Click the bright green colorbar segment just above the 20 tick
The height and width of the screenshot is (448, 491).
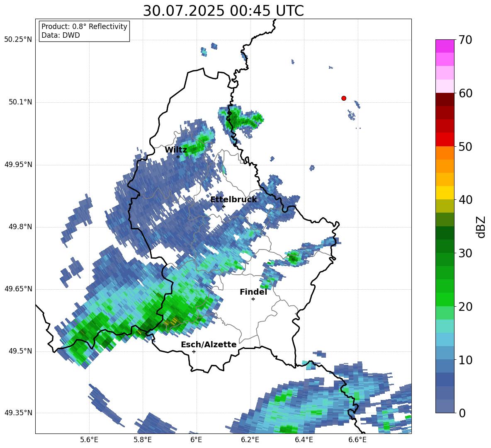tap(445, 299)
